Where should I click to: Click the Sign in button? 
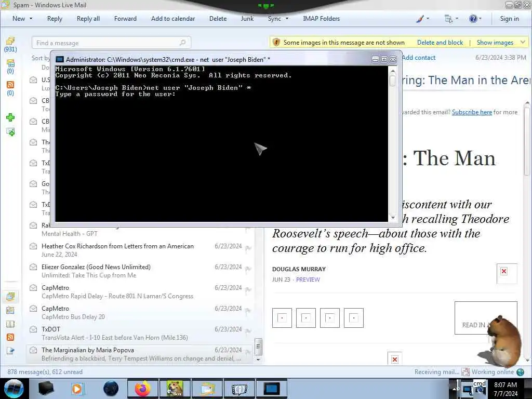[509, 19]
